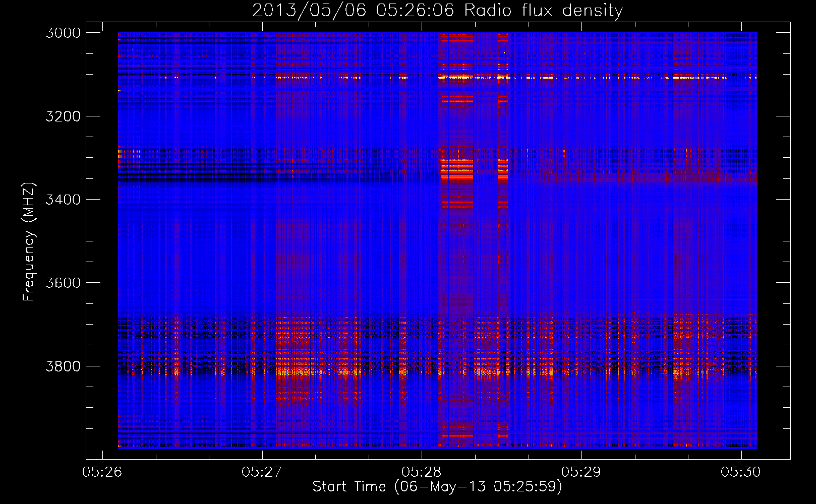
Task: Click the 05:28 time tick label
Action: 421,472
